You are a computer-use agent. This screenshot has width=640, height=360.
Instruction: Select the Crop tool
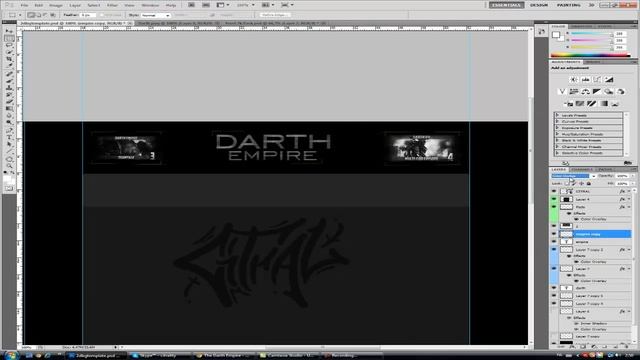click(x=9, y=59)
